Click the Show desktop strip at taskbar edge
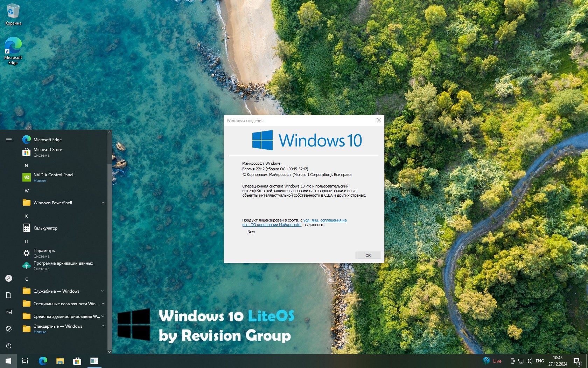 tap(587, 361)
